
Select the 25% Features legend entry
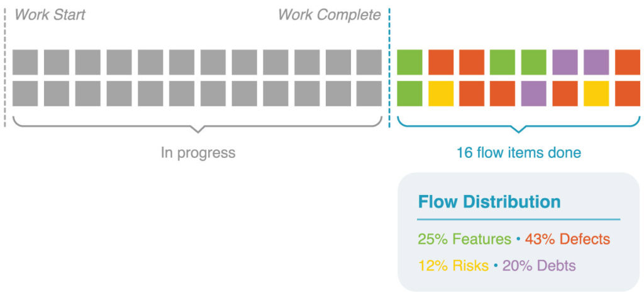pos(465,239)
